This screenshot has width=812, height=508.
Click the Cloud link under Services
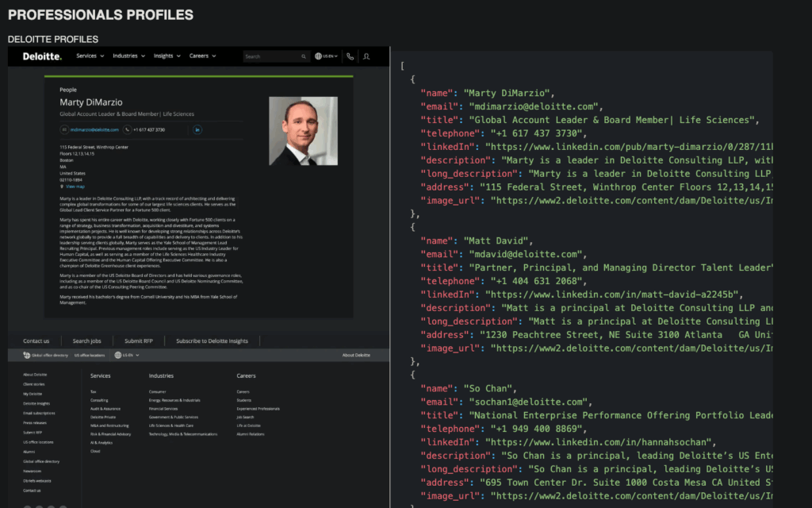click(x=95, y=451)
